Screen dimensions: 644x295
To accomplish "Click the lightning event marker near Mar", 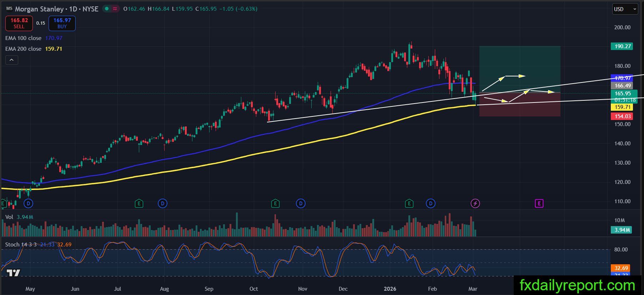I will pyautogui.click(x=475, y=204).
